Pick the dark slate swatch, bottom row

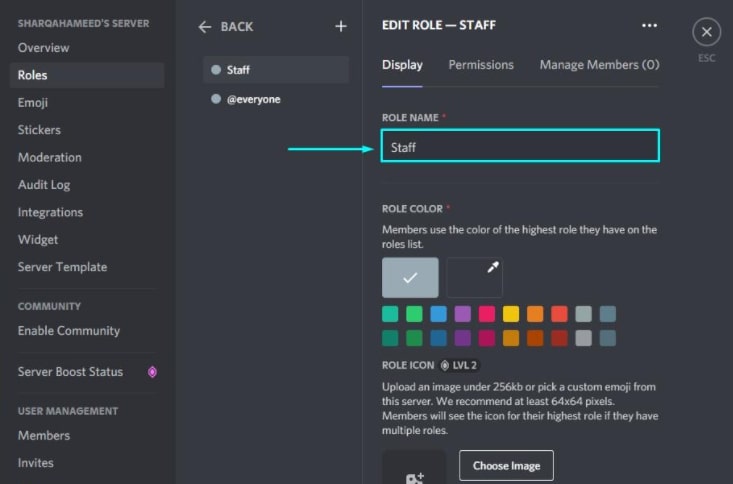click(x=608, y=338)
